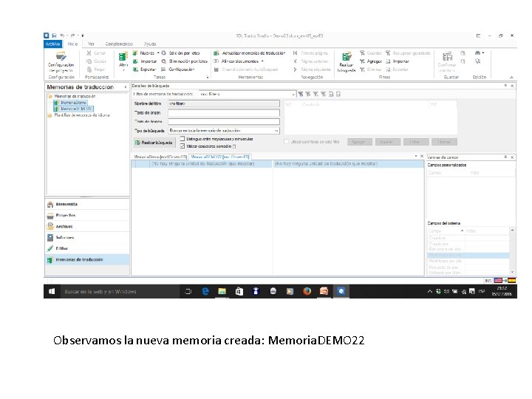Click the Texto de origen input field
This screenshot has height=399, width=532.
pyautogui.click(x=224, y=112)
